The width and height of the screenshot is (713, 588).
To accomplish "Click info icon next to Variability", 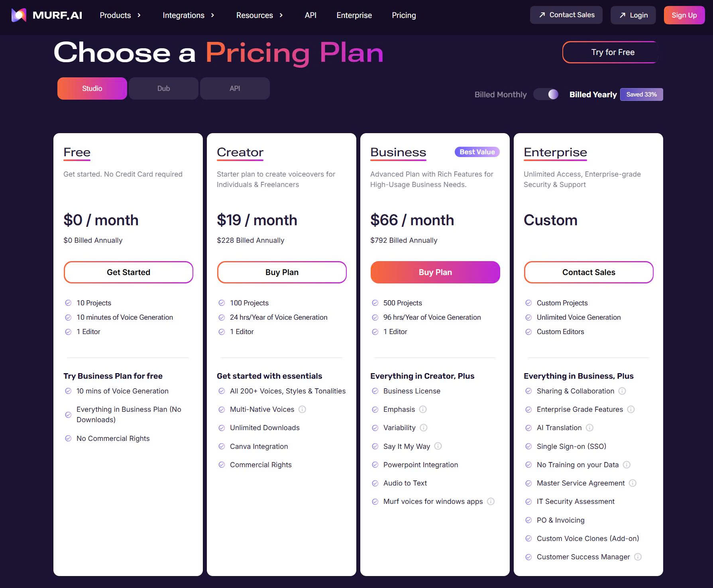I will pyautogui.click(x=424, y=428).
